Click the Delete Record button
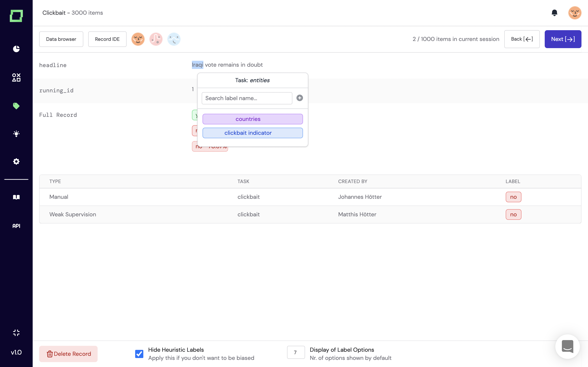The width and height of the screenshot is (588, 367). click(68, 354)
